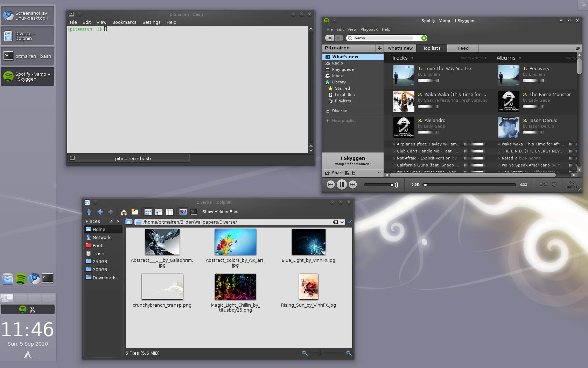Open View menu in terminal window
588x368 pixels.
point(101,22)
